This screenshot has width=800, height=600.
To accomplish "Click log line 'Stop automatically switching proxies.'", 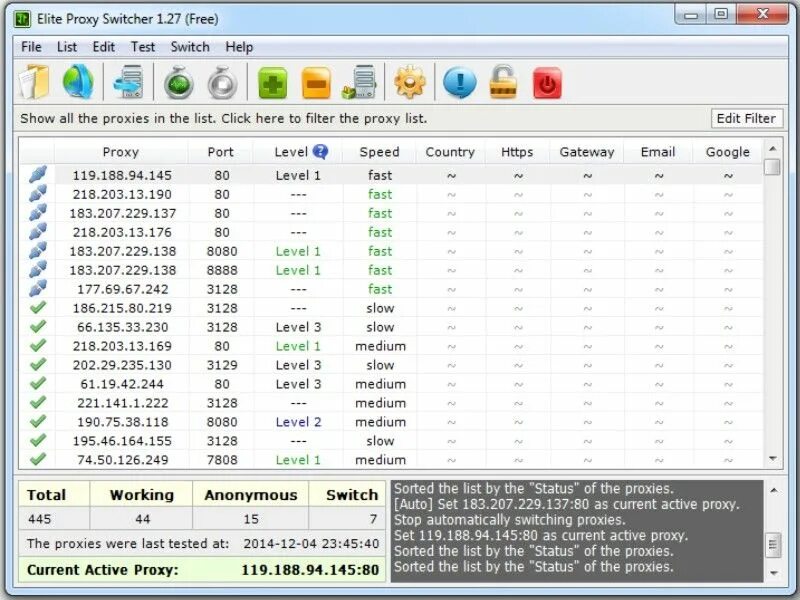I will pos(509,520).
